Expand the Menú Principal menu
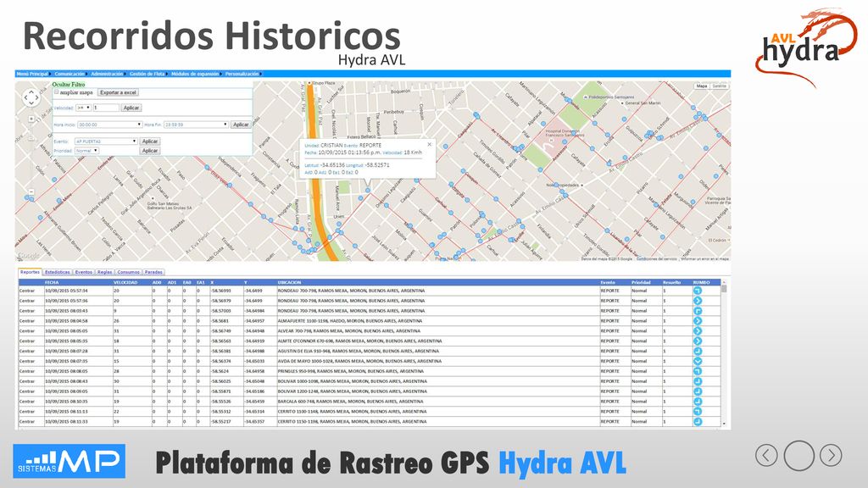This screenshot has height=488, width=868. 33,74
